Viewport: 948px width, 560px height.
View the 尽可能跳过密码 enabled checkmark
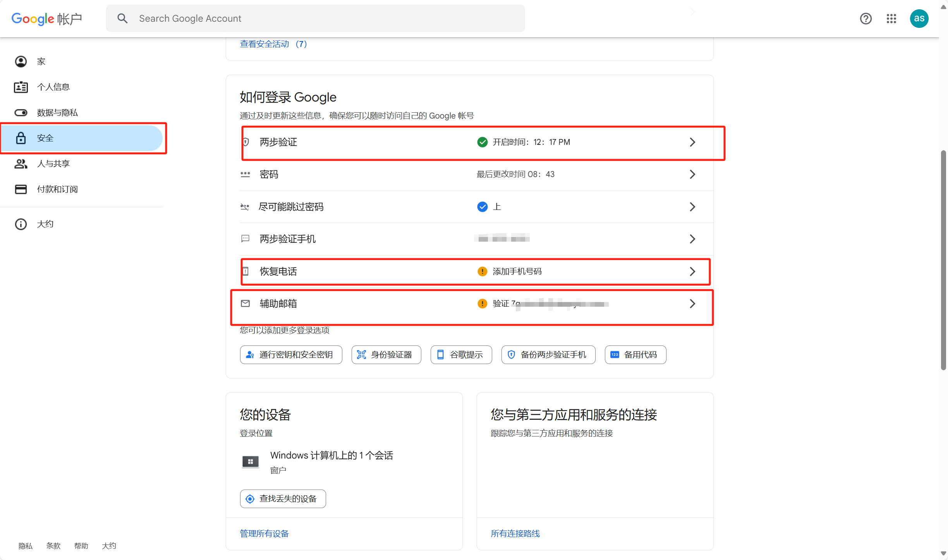click(x=482, y=207)
